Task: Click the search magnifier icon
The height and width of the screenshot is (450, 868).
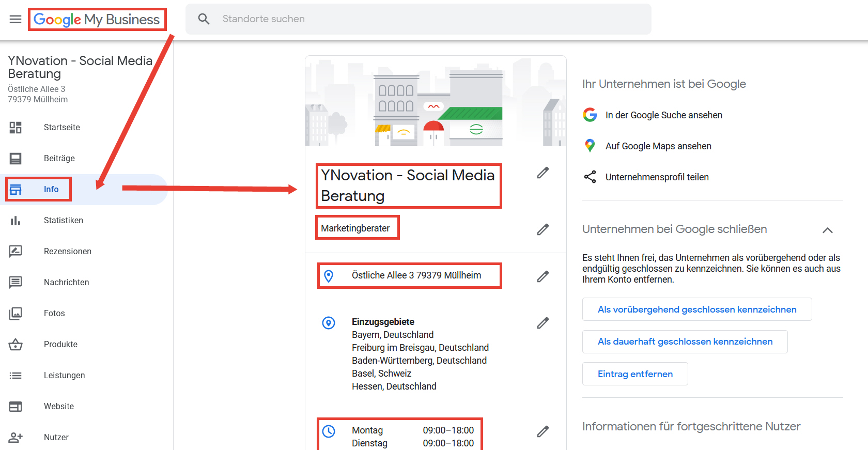Action: tap(204, 19)
